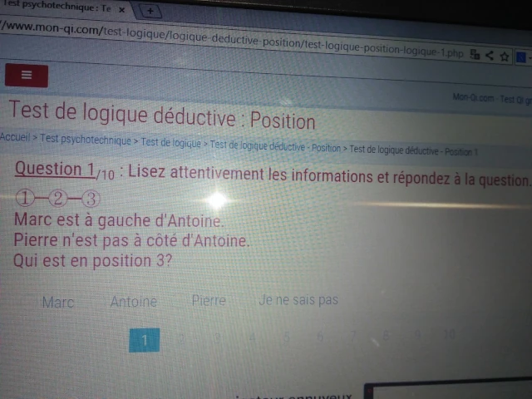Viewport: 532px width, 399px height.
Task: Click the blue extension icon
Action: pos(520,57)
